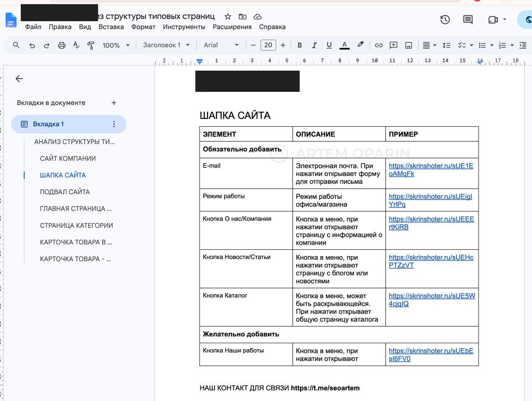Select the paint format roller tool
The height and width of the screenshot is (401, 532).
pos(91,45)
